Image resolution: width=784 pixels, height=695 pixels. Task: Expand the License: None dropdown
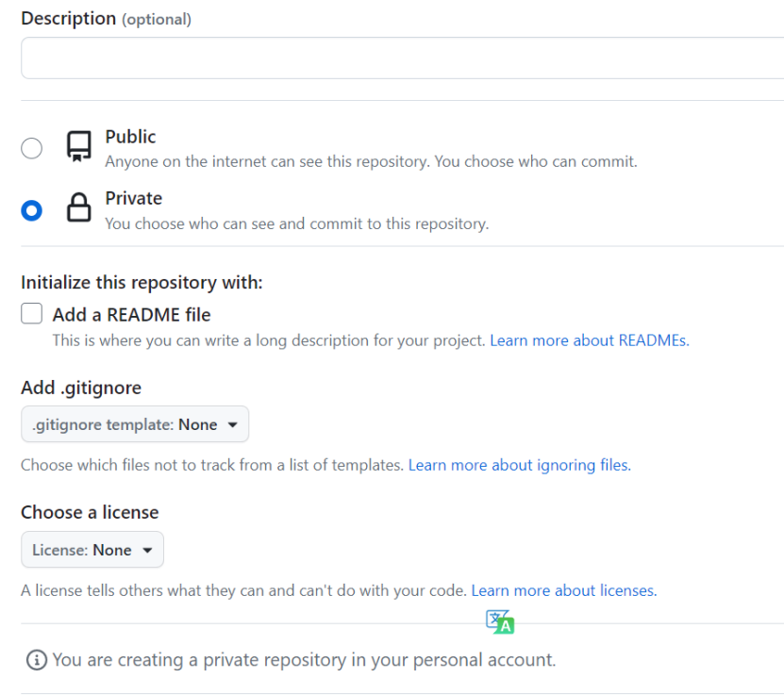(92, 550)
